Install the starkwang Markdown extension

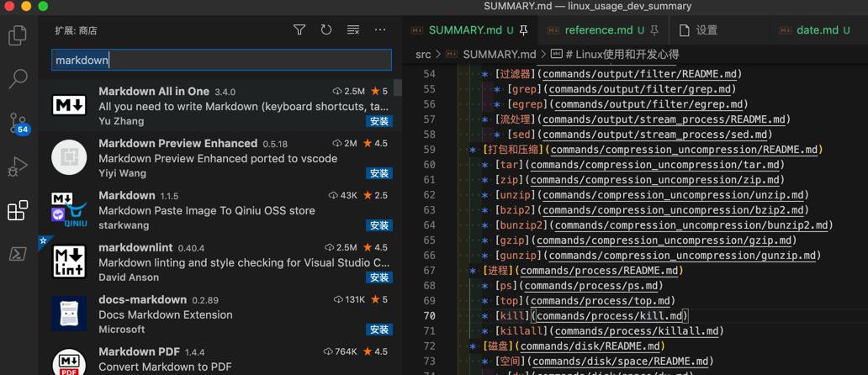tap(379, 225)
